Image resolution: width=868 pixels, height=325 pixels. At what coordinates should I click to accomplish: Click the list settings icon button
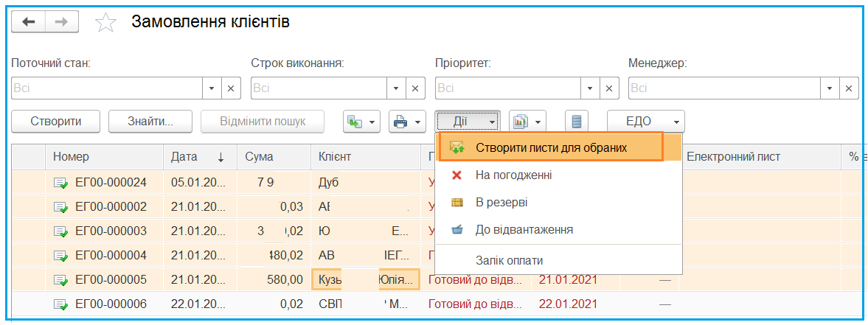pos(577,121)
